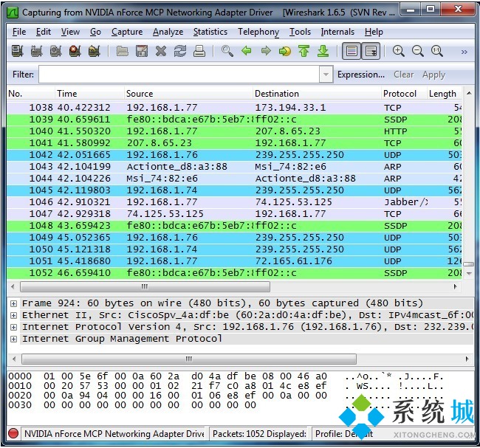Click the Profile: Default status entry
480x448 pixels.
tap(344, 434)
